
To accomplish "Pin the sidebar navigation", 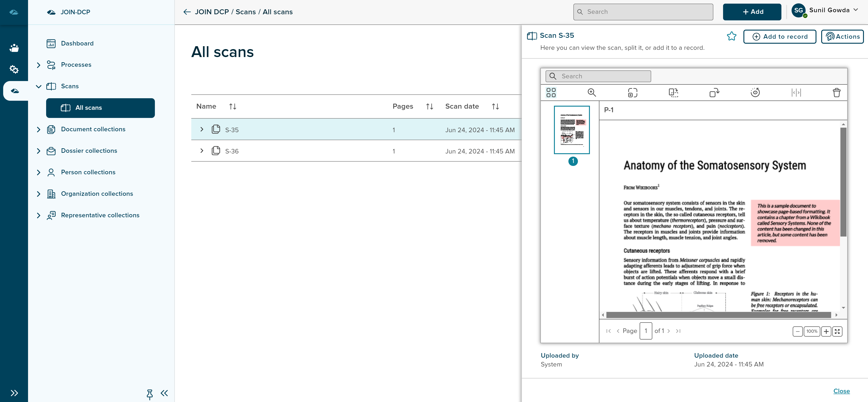I will tap(150, 394).
